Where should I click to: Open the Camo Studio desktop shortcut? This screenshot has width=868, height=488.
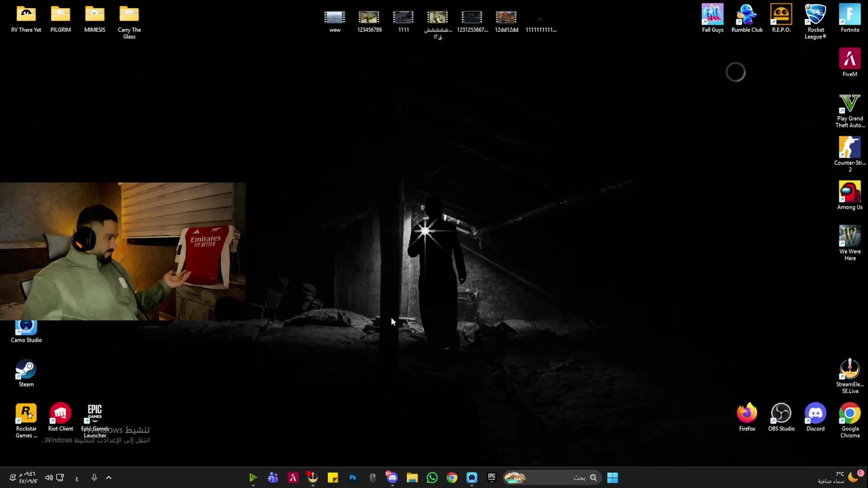pos(26,332)
